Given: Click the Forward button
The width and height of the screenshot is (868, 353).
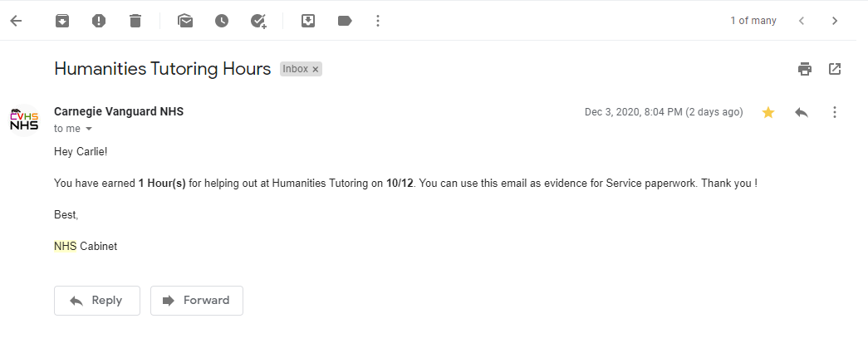Looking at the screenshot, I should (x=197, y=301).
